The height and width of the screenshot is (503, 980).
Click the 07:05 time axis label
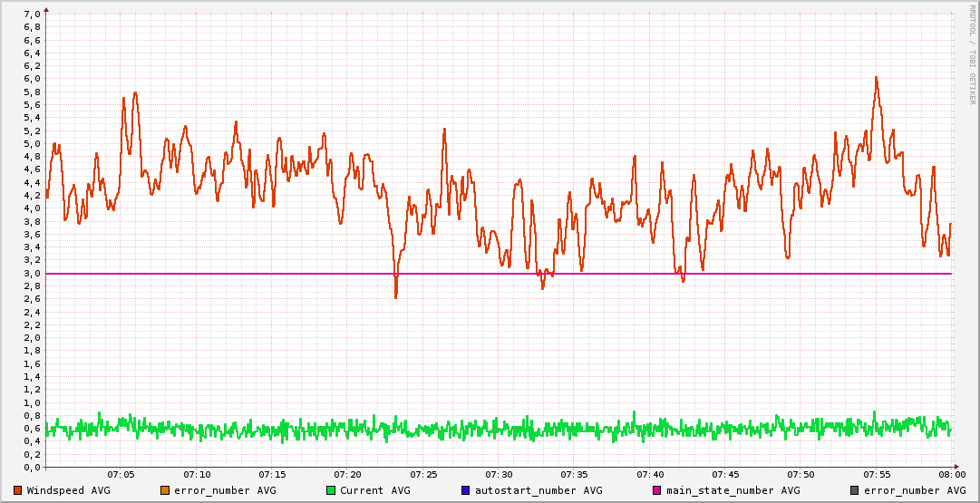[x=121, y=474]
